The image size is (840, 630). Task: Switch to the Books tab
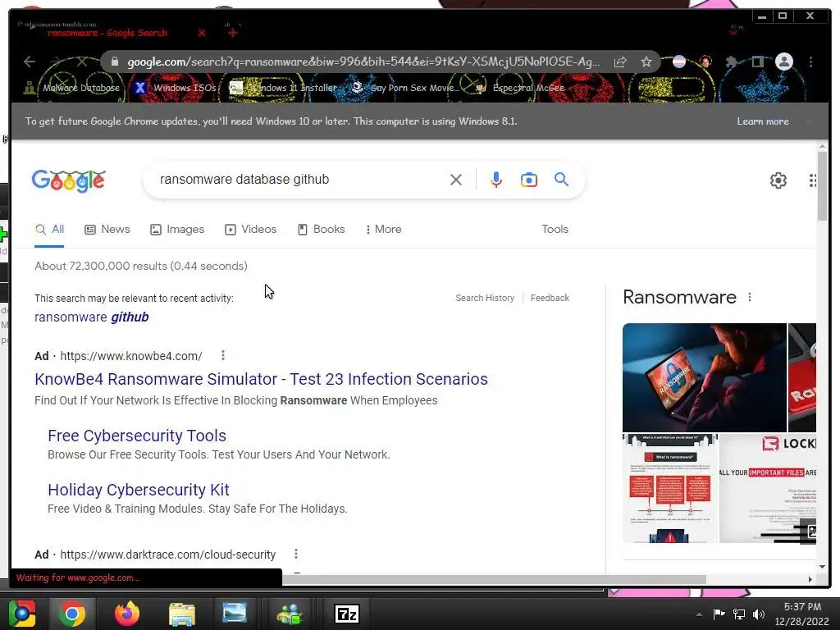(x=322, y=230)
